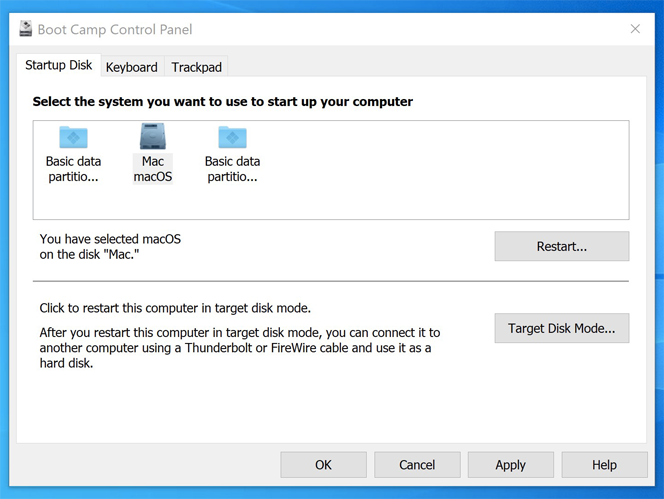Confirm with the OK button

(x=324, y=465)
